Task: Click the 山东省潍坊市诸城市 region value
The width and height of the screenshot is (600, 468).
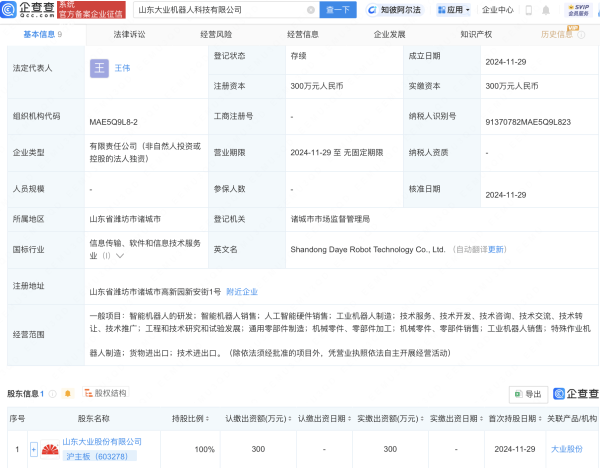Action: (x=125, y=219)
